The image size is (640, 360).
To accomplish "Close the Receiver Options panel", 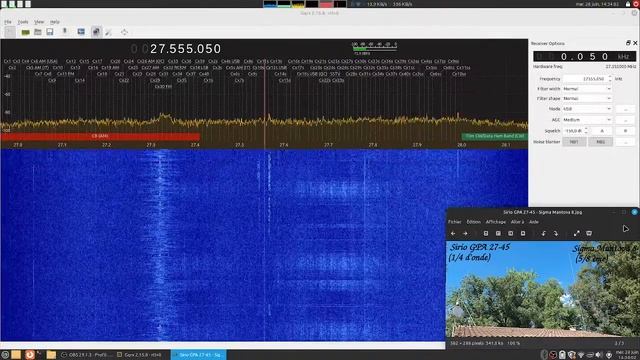I will click(x=635, y=43).
